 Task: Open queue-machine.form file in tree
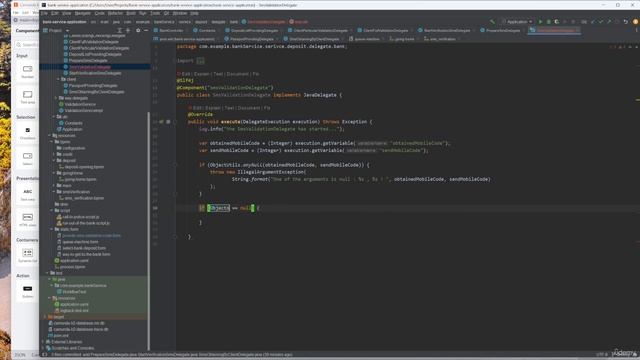(80, 242)
